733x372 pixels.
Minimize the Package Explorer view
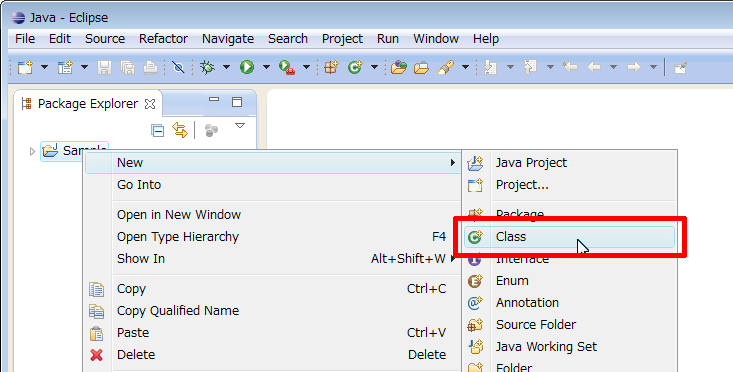pos(214,100)
